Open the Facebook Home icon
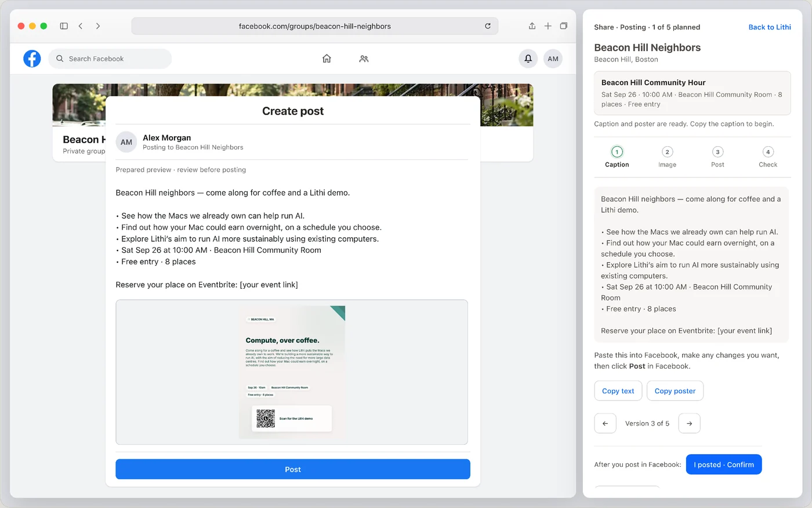The image size is (812, 508). 327,59
